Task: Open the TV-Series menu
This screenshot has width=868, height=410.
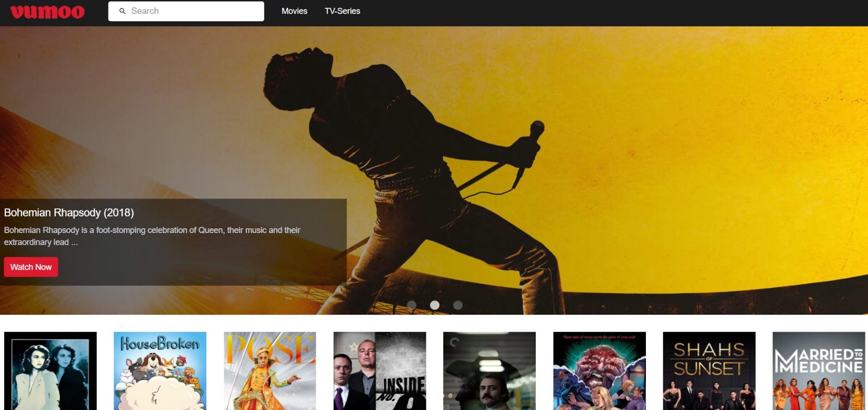Action: pyautogui.click(x=342, y=11)
